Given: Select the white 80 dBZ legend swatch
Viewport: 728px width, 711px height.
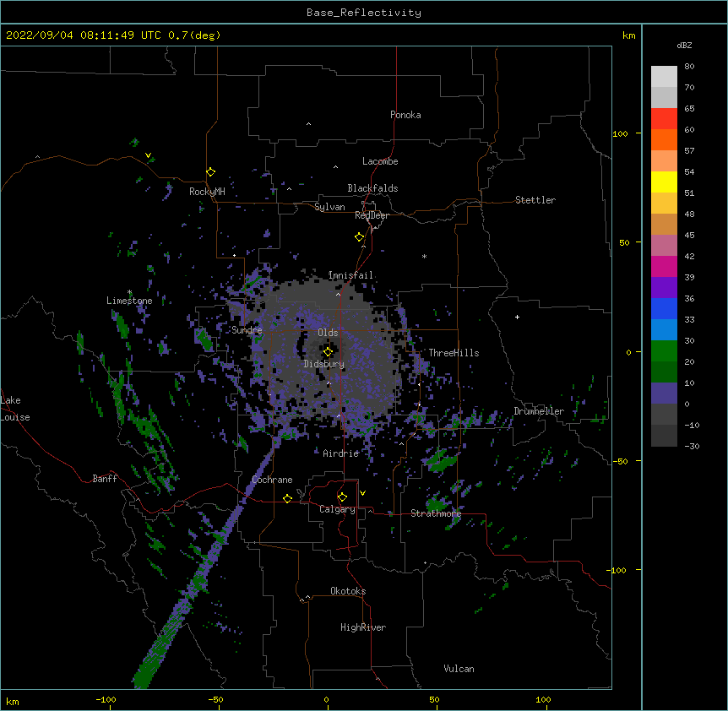Looking at the screenshot, I should pyautogui.click(x=664, y=77).
